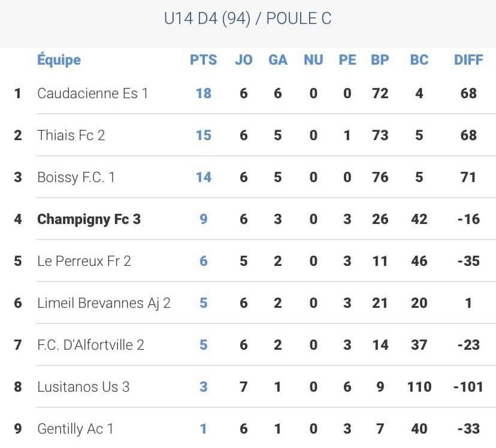The width and height of the screenshot is (496, 448).
Task: Click the Gentilly Ac 1 team
Action: [75, 429]
